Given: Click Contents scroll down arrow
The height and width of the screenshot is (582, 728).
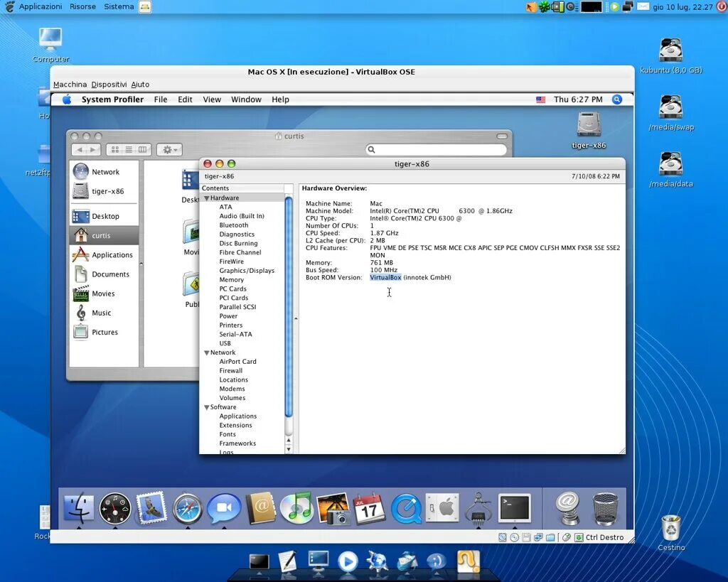Looking at the screenshot, I should pos(289,449).
